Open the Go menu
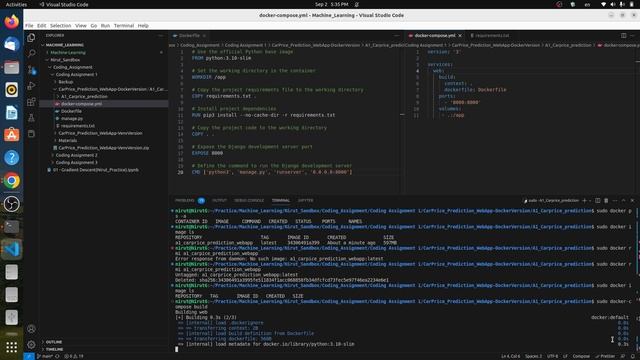The width and height of the screenshot is (640, 360). [94, 25]
